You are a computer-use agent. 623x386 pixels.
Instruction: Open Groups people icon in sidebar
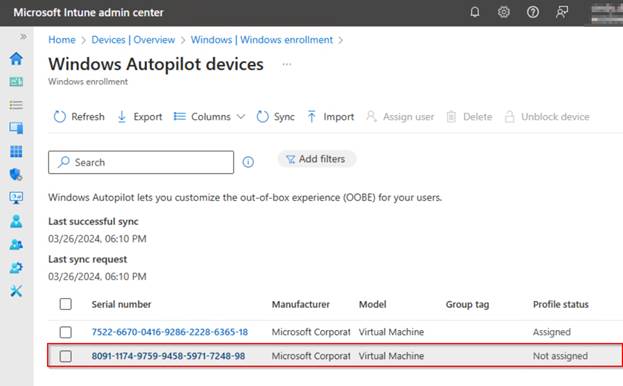pyautogui.click(x=16, y=244)
